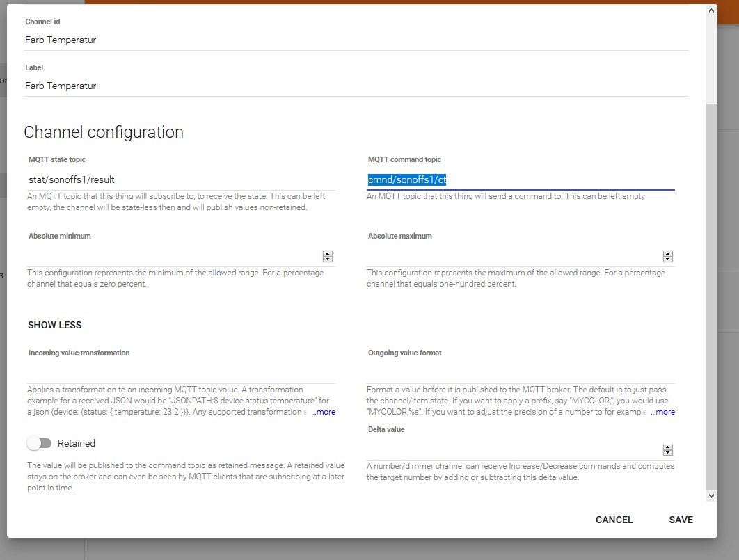Screen dimensions: 739x560
Task: Click the Absolute minimum number field
Action: [x=174, y=257]
